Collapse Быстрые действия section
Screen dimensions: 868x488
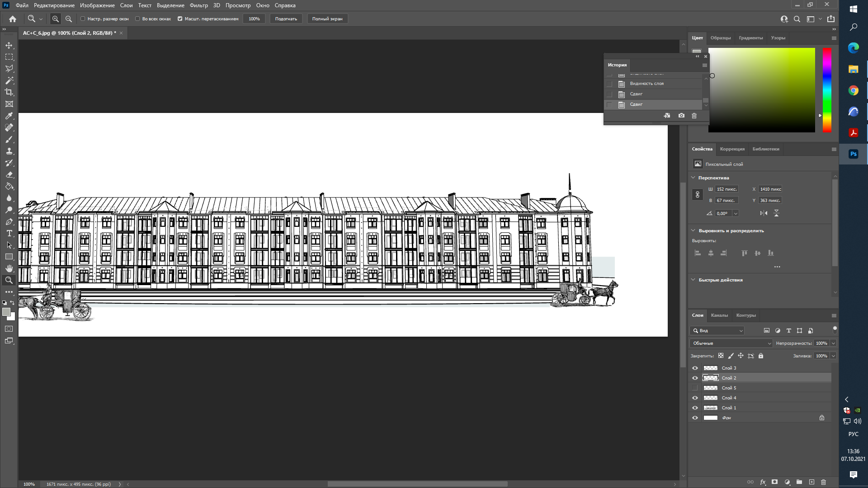693,280
